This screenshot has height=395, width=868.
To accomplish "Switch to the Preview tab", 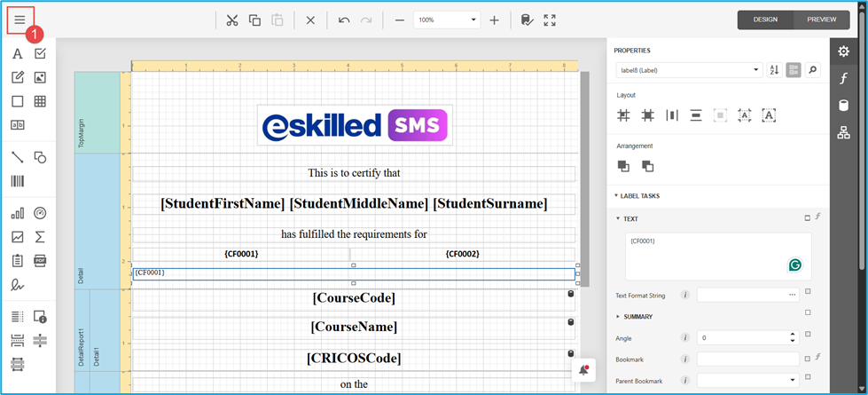I will pos(821,20).
